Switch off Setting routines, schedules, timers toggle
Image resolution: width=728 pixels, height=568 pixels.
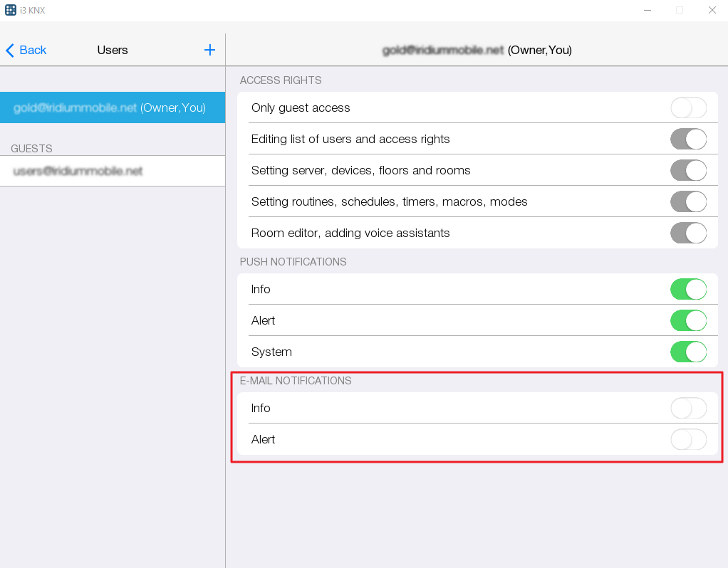click(688, 202)
